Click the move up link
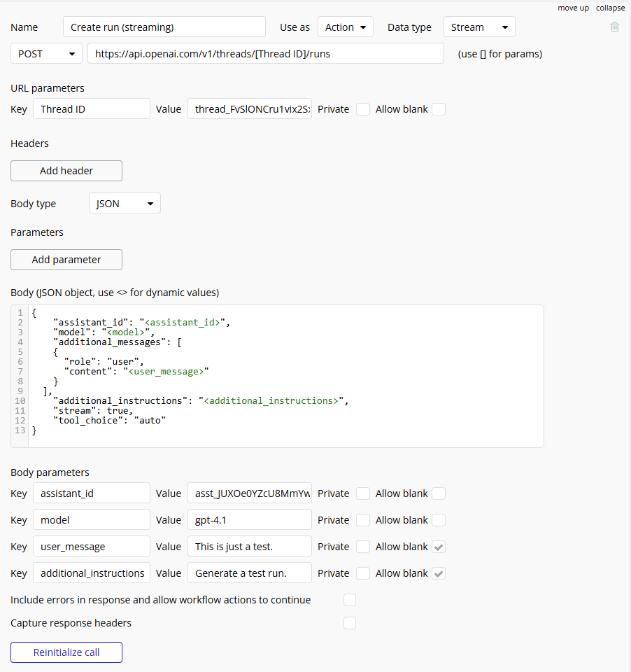 573,8
